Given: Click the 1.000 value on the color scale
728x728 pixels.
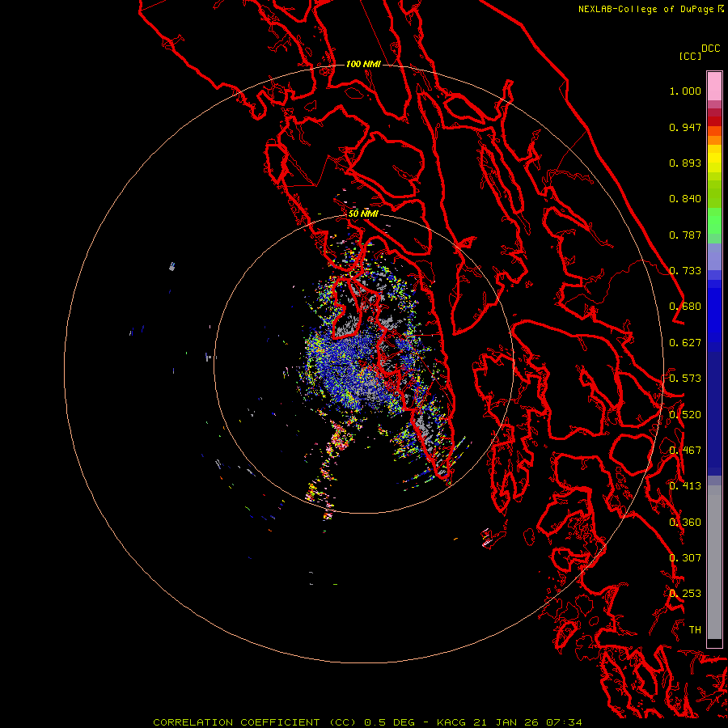Looking at the screenshot, I should [x=685, y=91].
